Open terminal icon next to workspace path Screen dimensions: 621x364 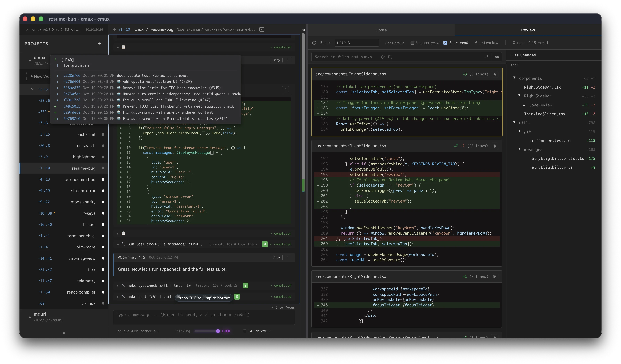pyautogui.click(x=262, y=30)
